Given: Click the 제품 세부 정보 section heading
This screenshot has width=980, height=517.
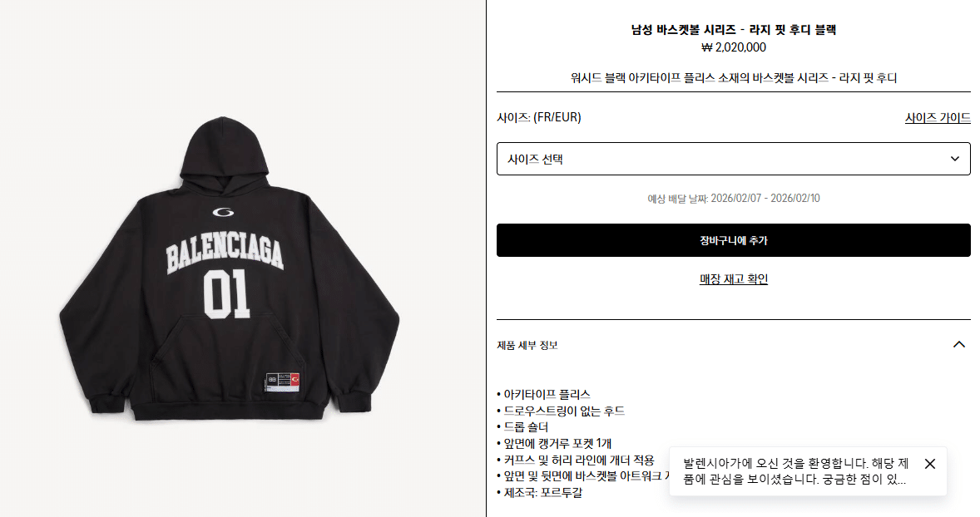Looking at the screenshot, I should (527, 345).
